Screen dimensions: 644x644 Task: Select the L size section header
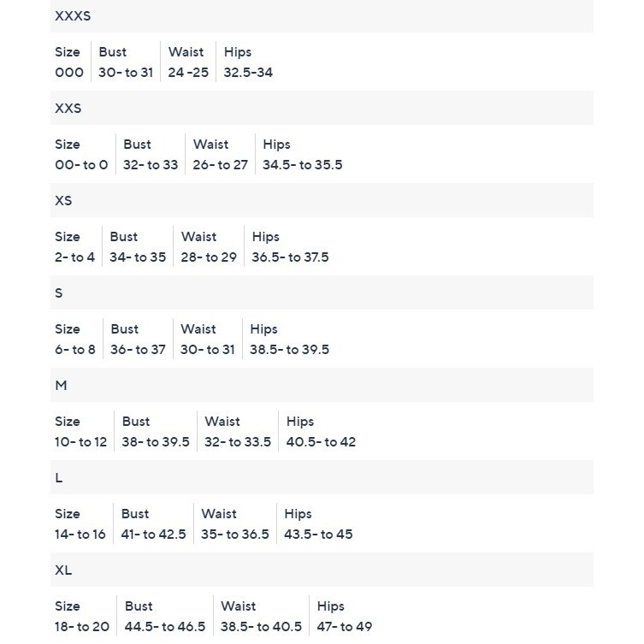click(x=59, y=478)
